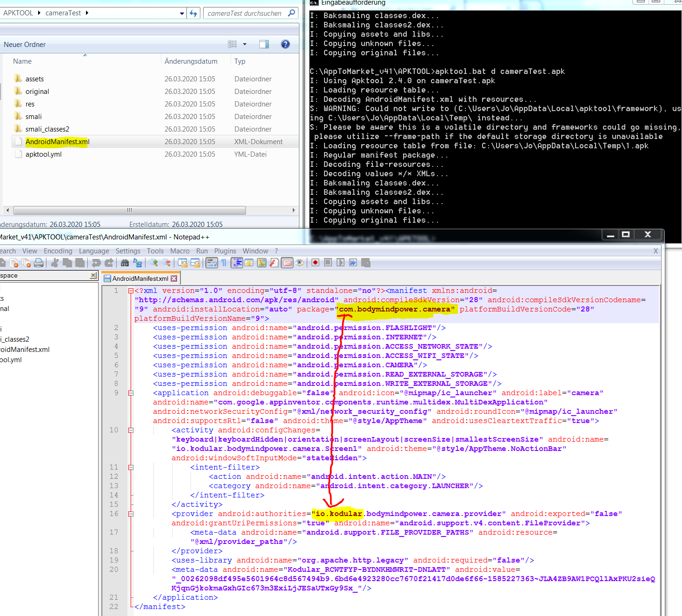The width and height of the screenshot is (682, 616).
Task: Click the Zoom In magnifier toolbar icon
Action: pos(154,263)
